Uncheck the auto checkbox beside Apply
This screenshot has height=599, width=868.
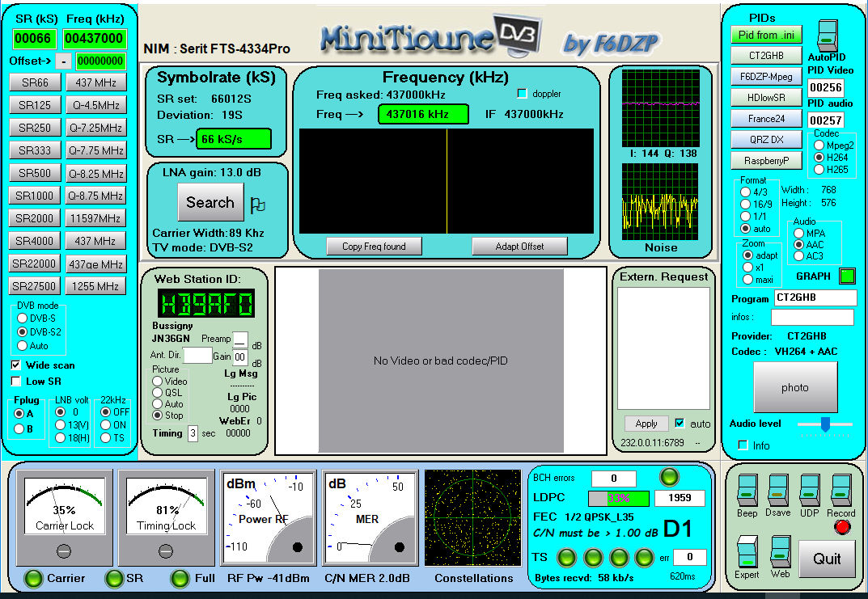coord(680,423)
